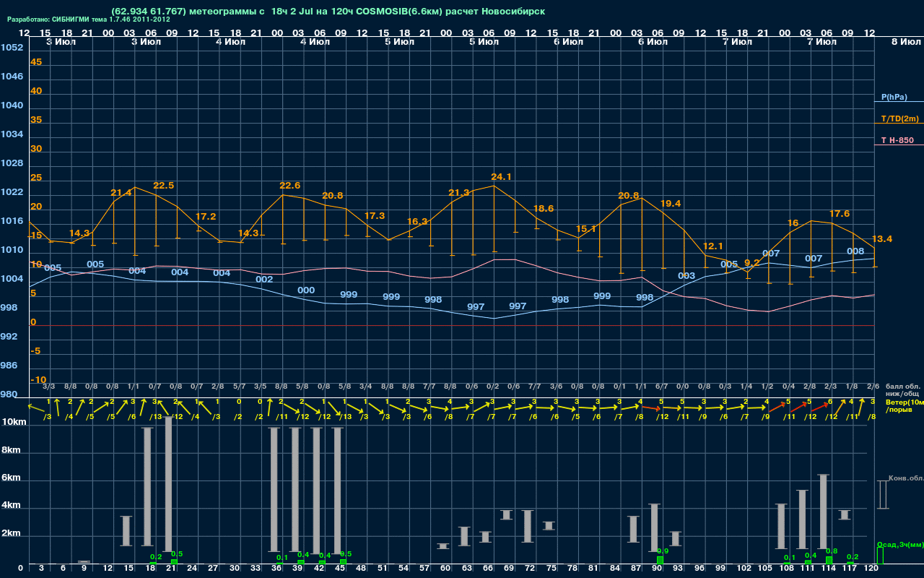
Task: Click the cloud amount value 0/0
Action: click(682, 387)
